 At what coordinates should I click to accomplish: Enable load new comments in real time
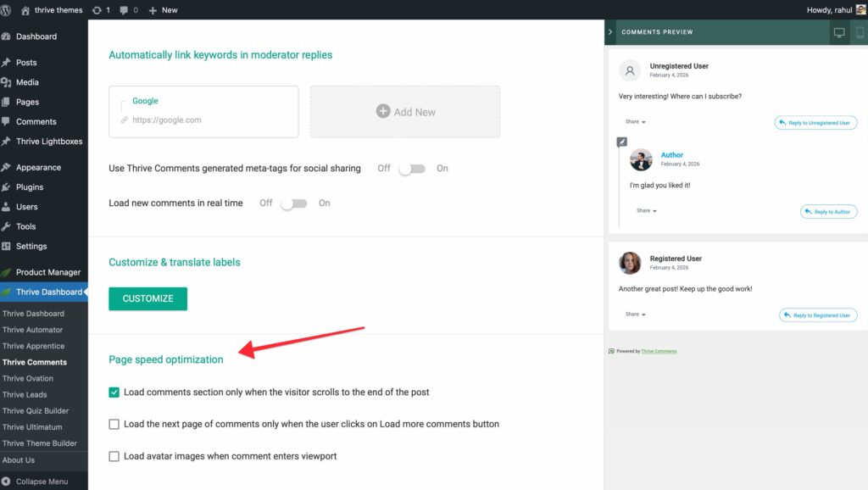pos(293,203)
